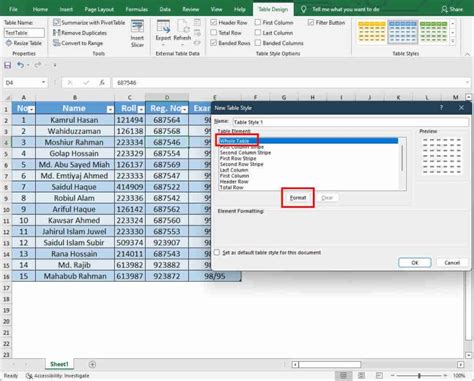This screenshot has height=381, width=474.
Task: Click the zoom slider handle
Action: click(419, 376)
